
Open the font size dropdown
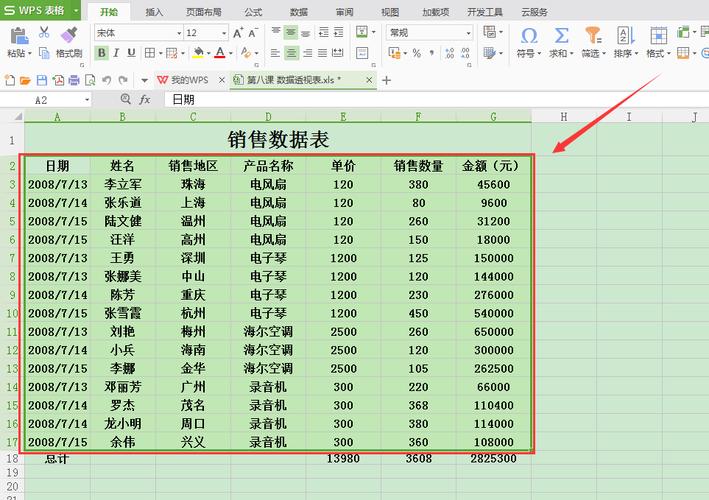[223, 33]
